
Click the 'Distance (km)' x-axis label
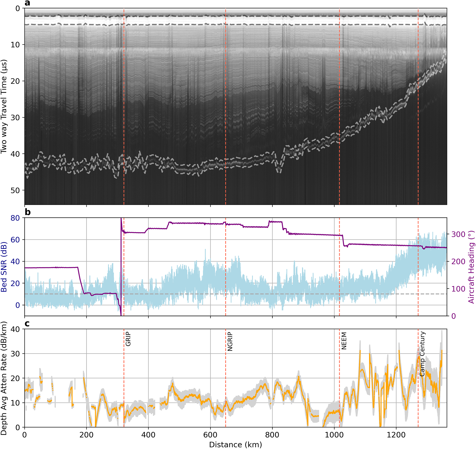tap(236, 444)
